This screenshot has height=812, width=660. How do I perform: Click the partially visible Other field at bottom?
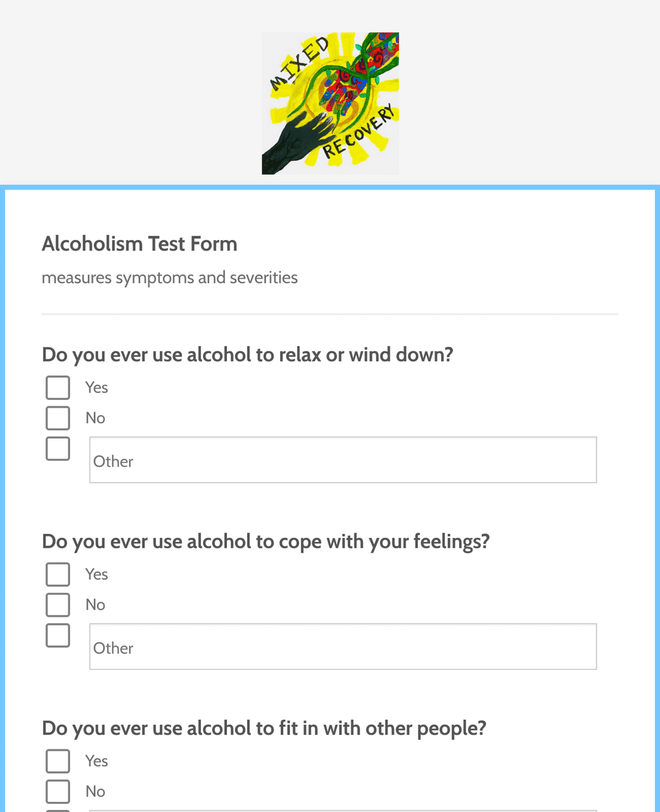click(x=343, y=811)
